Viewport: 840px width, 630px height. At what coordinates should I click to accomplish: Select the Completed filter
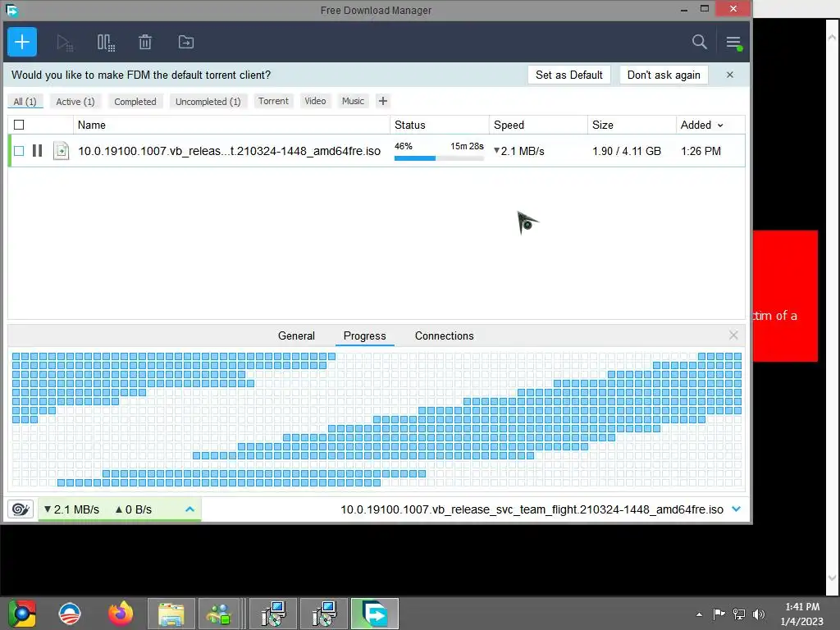[x=135, y=101]
